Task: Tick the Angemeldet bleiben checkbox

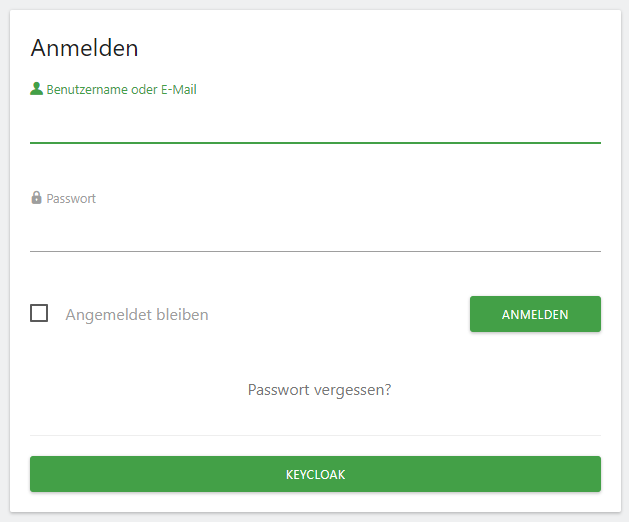Action: [x=39, y=313]
